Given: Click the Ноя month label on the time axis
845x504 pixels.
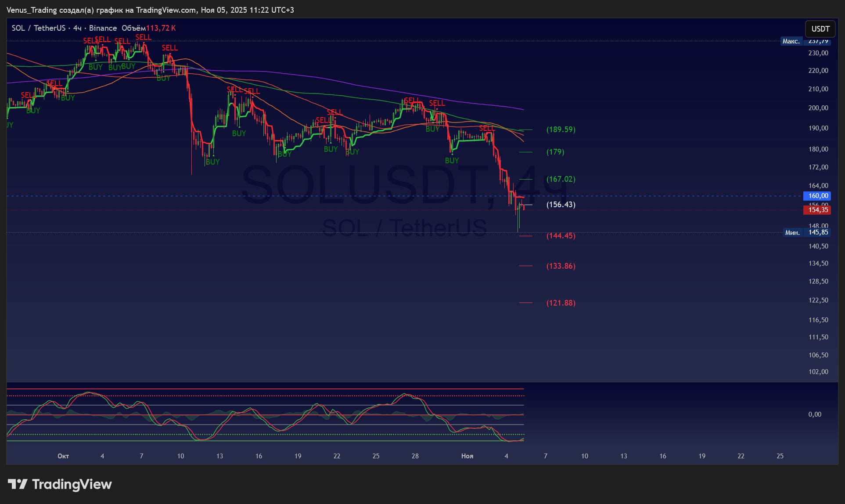Looking at the screenshot, I should click(x=467, y=456).
